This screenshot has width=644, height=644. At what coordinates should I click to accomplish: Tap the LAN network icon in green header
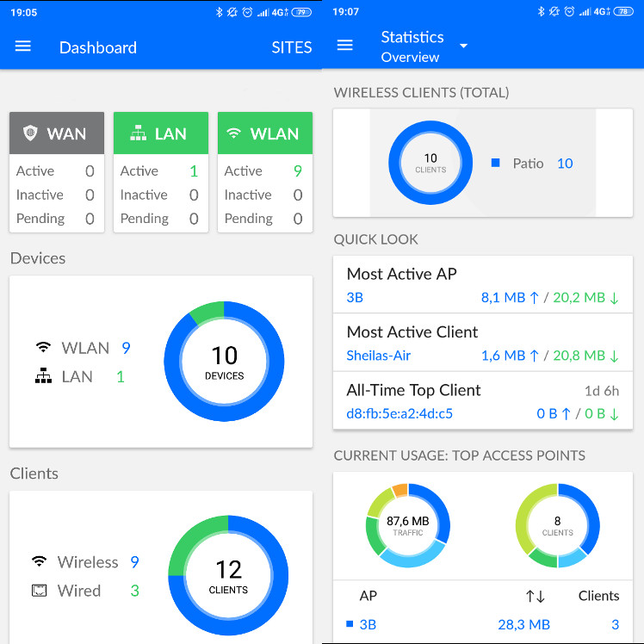[137, 133]
